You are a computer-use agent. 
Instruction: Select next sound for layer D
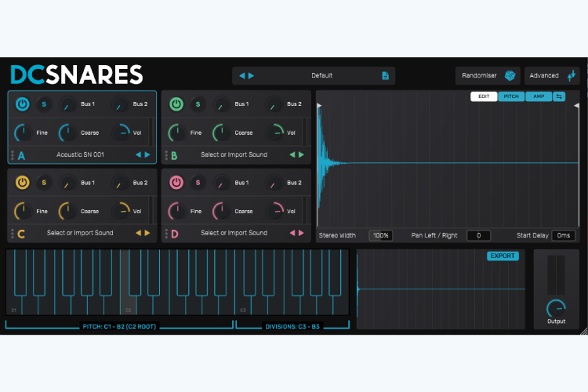(x=301, y=233)
